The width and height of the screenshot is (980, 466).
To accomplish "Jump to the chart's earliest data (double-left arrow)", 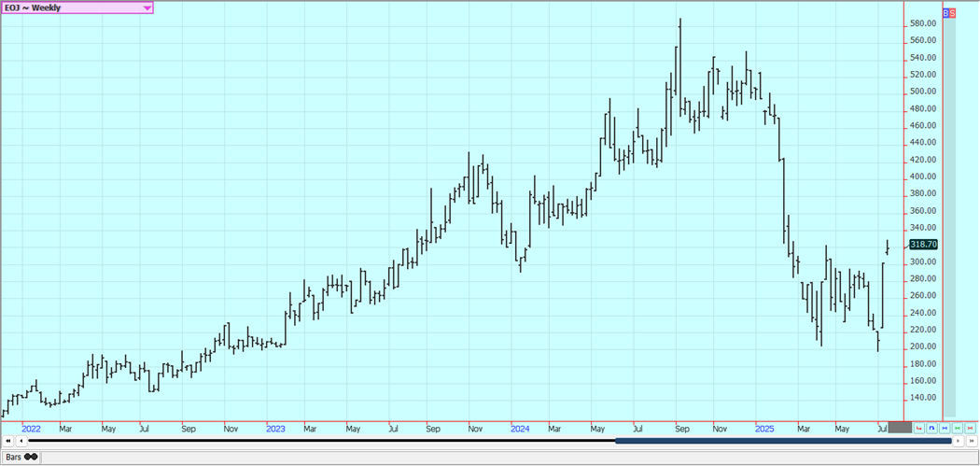I will pyautogui.click(x=8, y=441).
